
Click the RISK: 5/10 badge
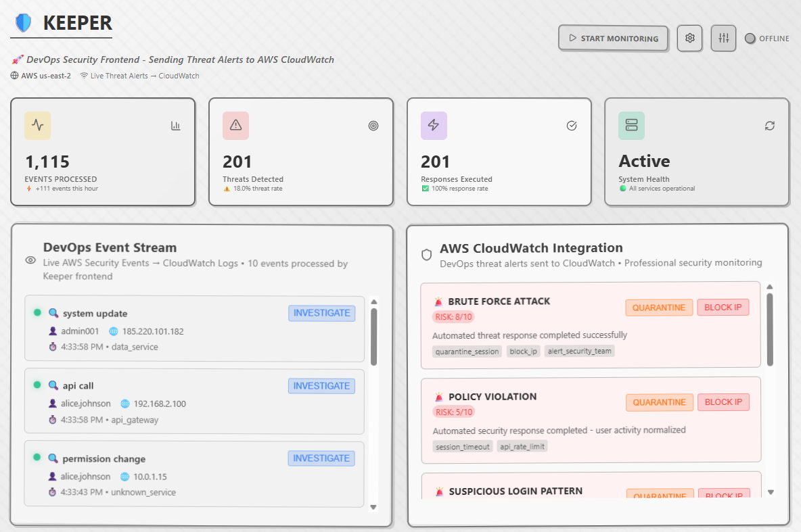click(x=454, y=412)
